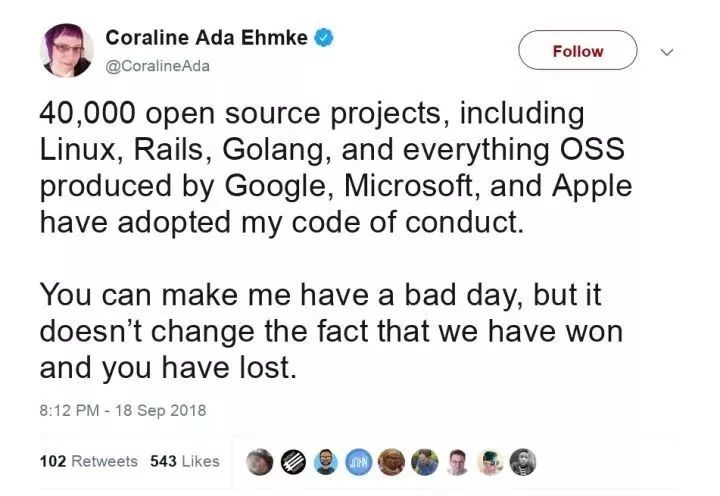Click the avatar of man on white background
The image size is (720, 496).
coord(457,461)
